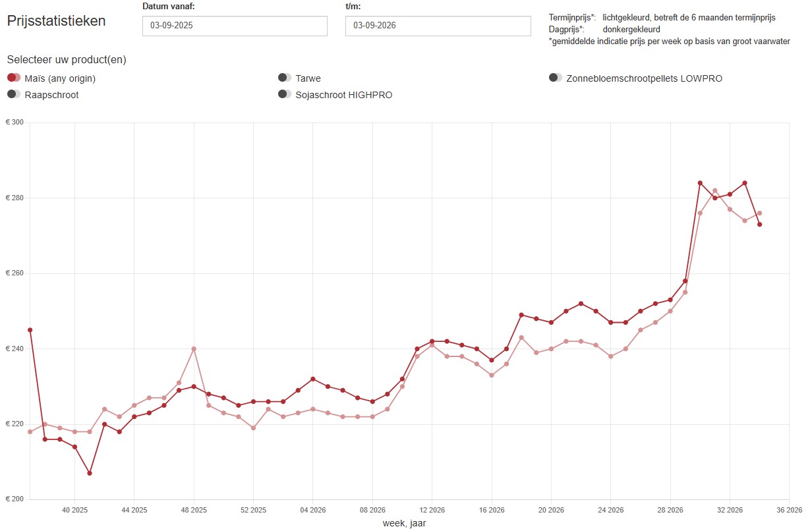
Task: Click the light termijnprijs peak at week 48 2025
Action: pos(194,348)
